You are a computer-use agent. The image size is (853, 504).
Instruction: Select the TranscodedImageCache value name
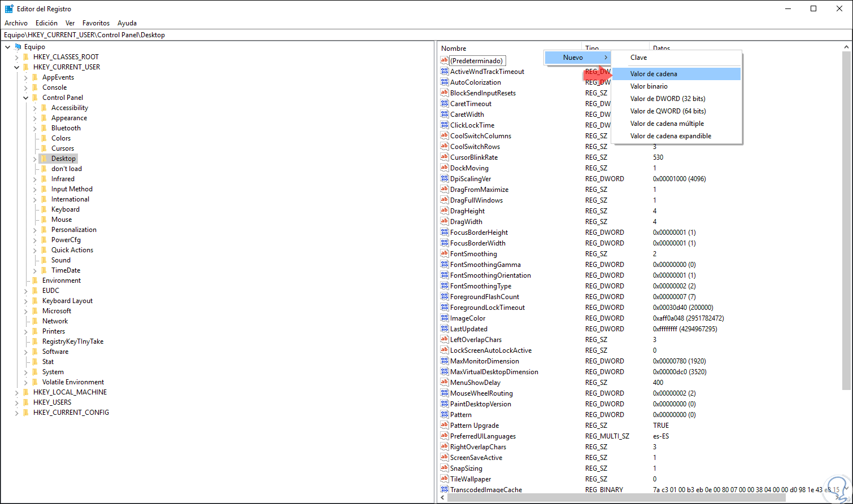pyautogui.click(x=486, y=490)
